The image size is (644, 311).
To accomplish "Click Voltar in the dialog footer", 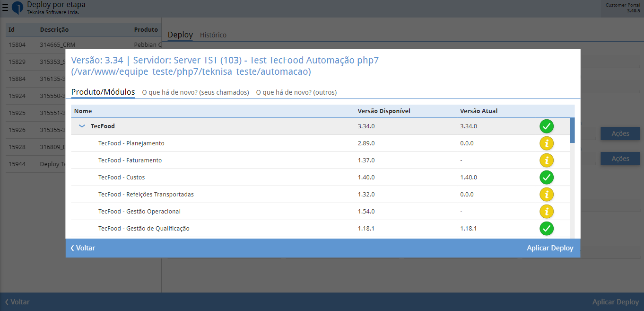I will pyautogui.click(x=83, y=248).
